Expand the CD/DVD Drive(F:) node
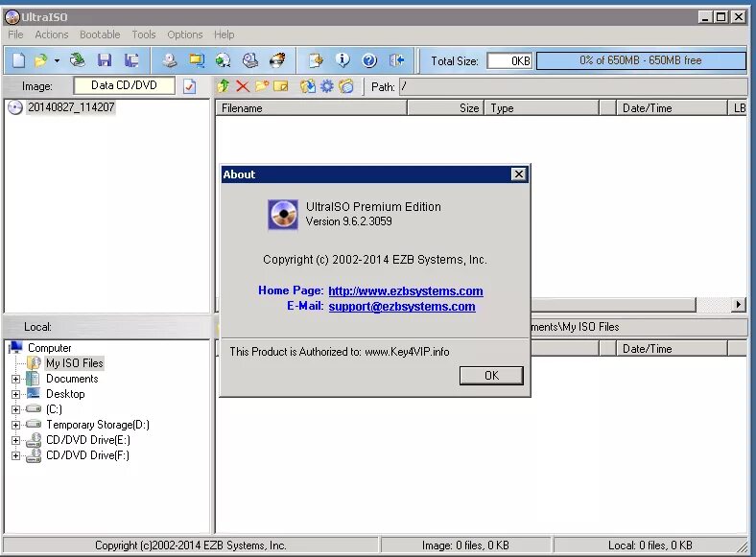 pyautogui.click(x=16, y=455)
